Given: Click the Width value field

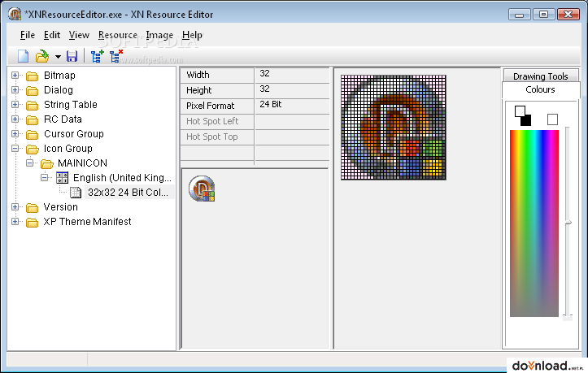Looking at the screenshot, I should coord(292,75).
